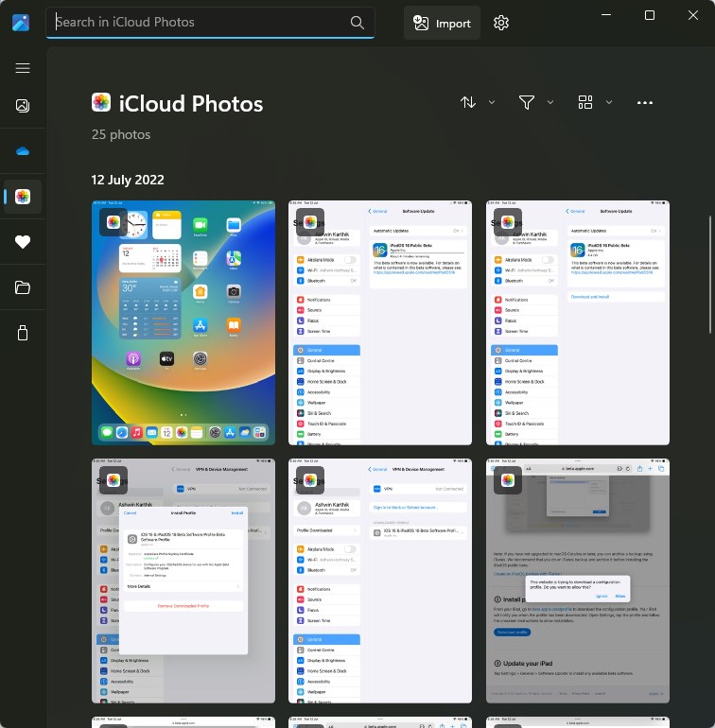715x728 pixels.
Task: Open the VPN & Device Management screenshot without a dialog
Action: click(380, 581)
